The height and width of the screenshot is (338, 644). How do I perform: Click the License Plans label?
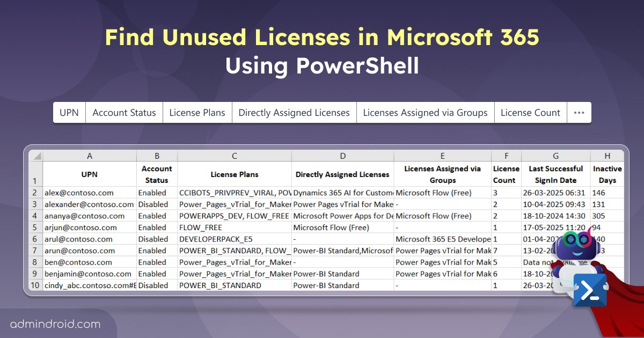pyautogui.click(x=197, y=112)
